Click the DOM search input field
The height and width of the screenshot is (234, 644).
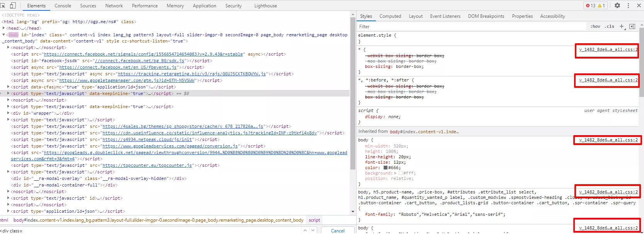click(151, 231)
